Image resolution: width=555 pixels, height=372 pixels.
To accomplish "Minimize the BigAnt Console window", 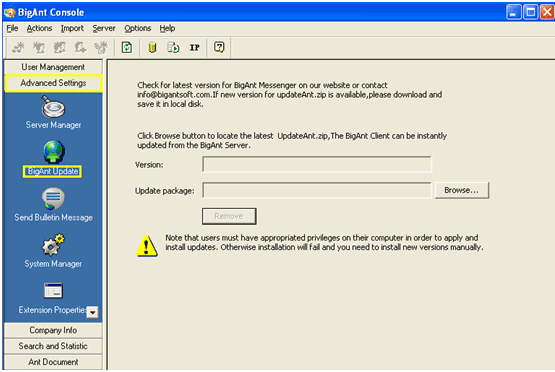I will point(514,12).
